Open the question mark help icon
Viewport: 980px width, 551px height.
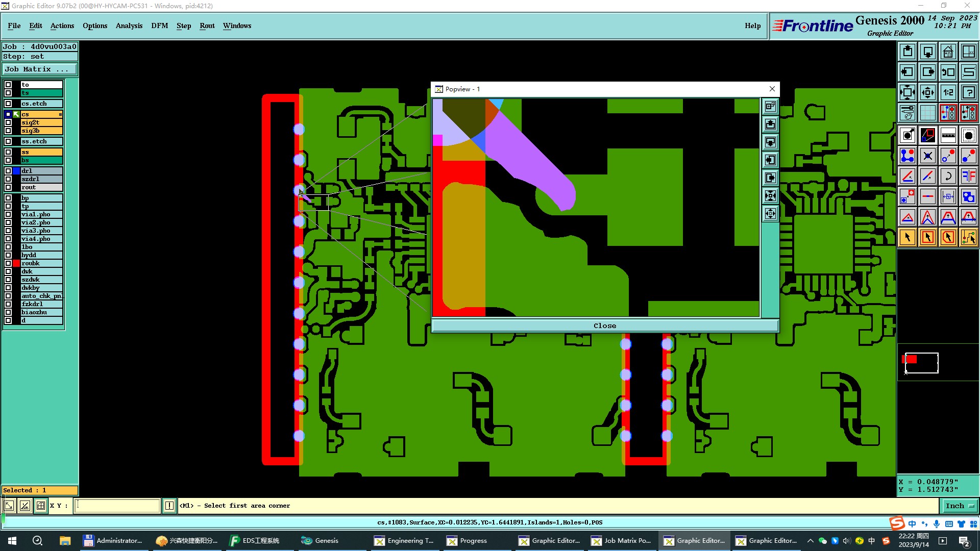tap(968, 92)
